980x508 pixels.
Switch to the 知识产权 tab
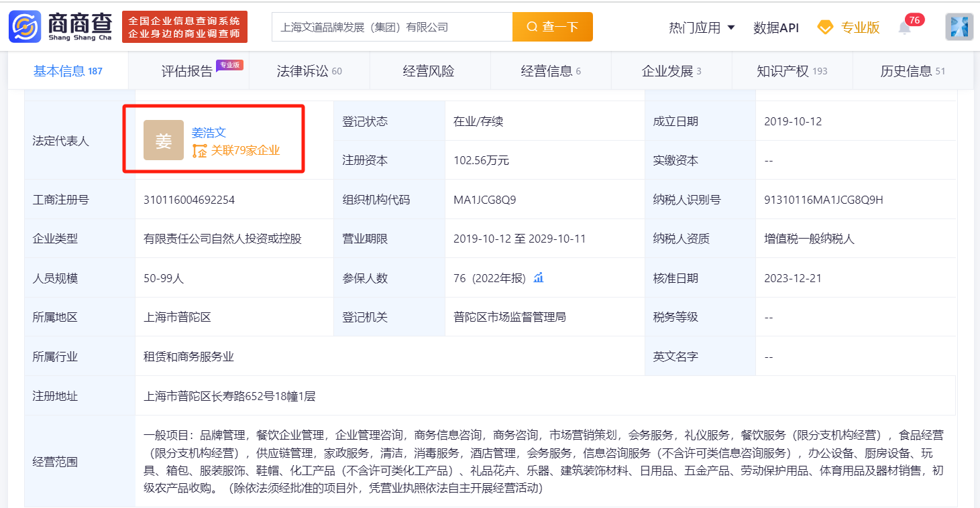coord(792,71)
